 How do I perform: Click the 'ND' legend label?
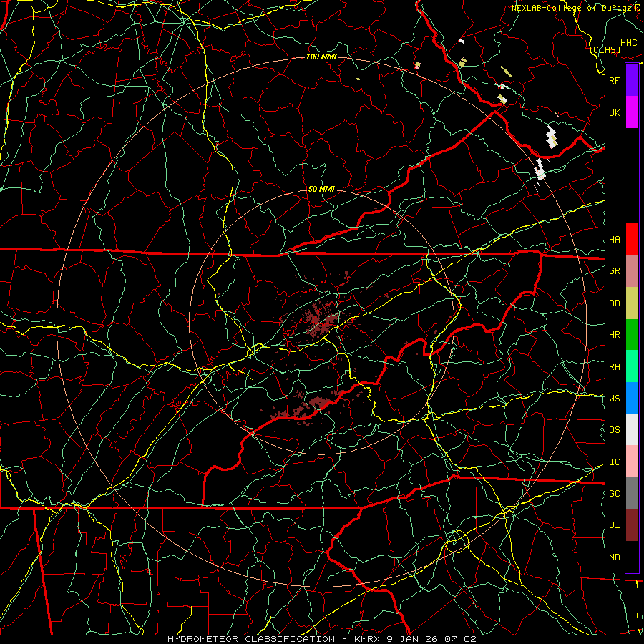click(614, 557)
